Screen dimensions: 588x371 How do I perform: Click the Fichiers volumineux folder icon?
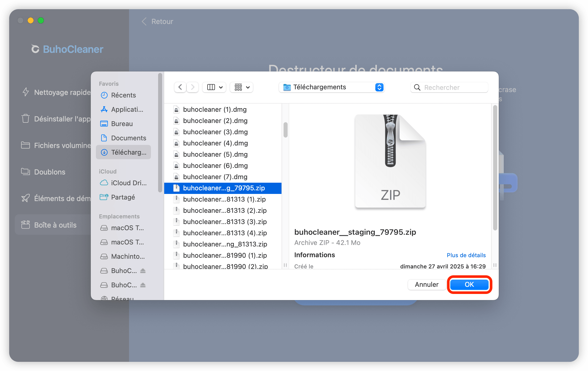[25, 145]
